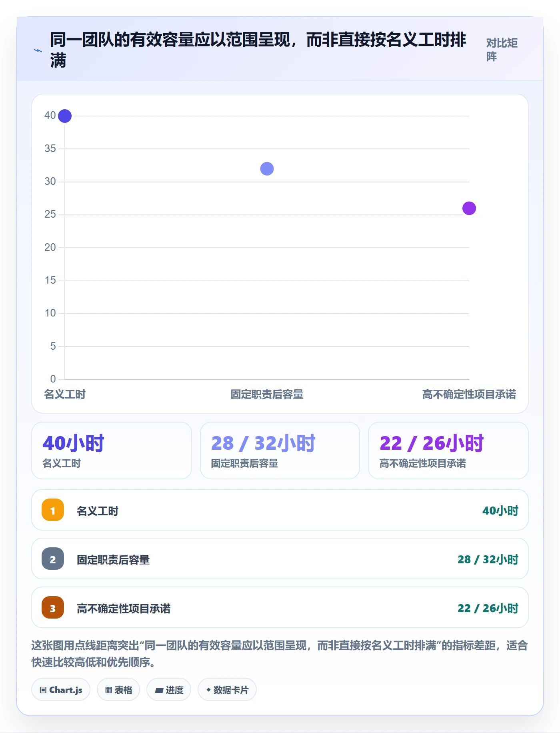Select the 名义工时 ranked list row

(x=280, y=510)
